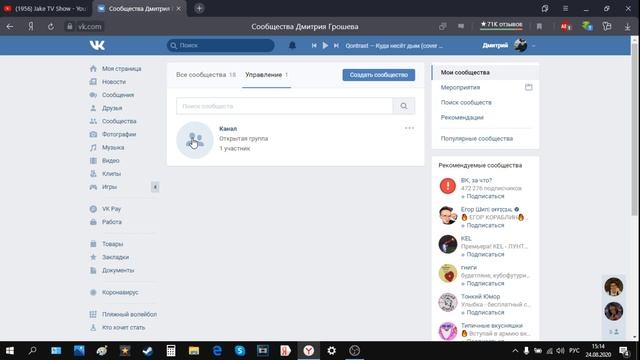Open Settings gear in the taskbar

click(331, 351)
